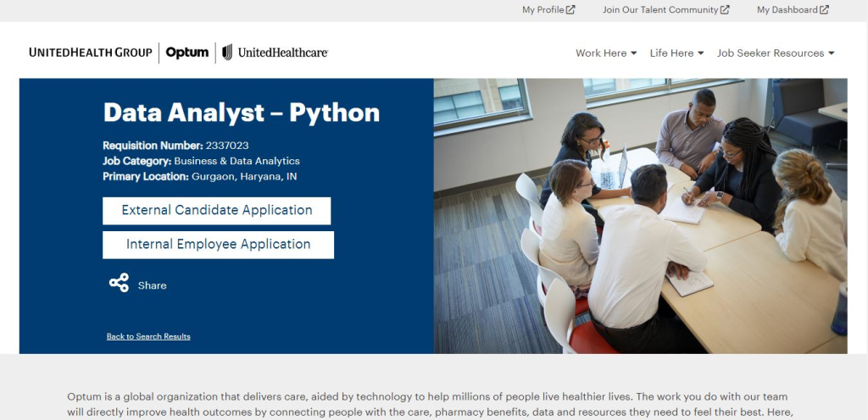Click external-link icon beside Join Our Talent Community
The image size is (868, 420).
(x=725, y=9)
